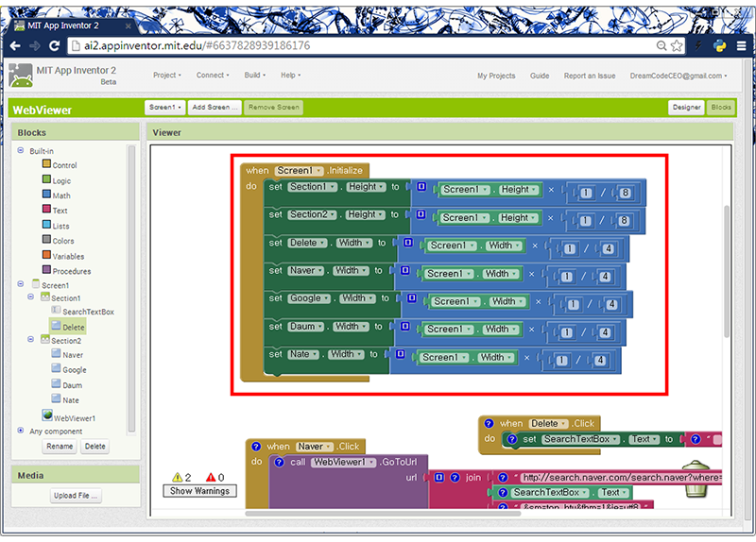
Task: Select the Delete component in tree
Action: (x=68, y=327)
